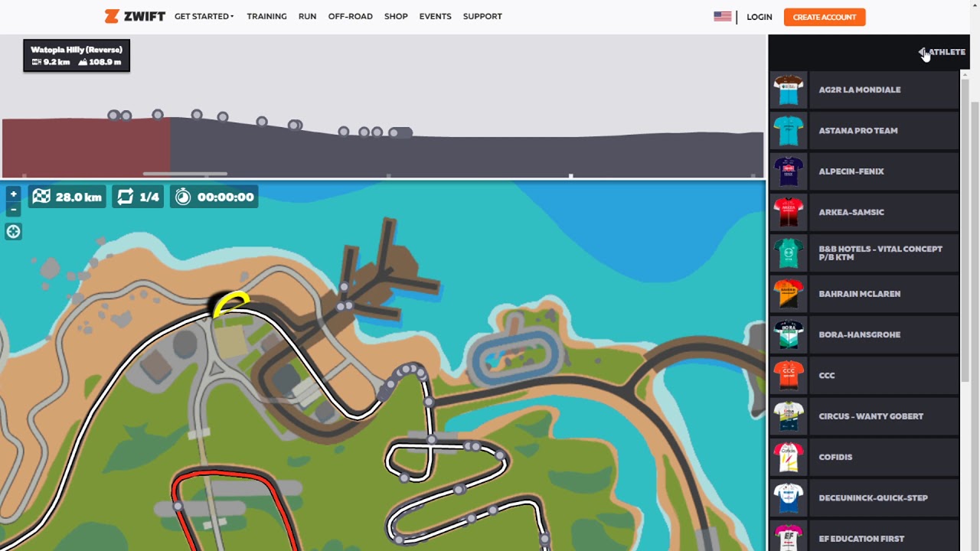980x551 pixels.
Task: Choose the ASTANA PRO TEAM name
Action: click(857, 131)
